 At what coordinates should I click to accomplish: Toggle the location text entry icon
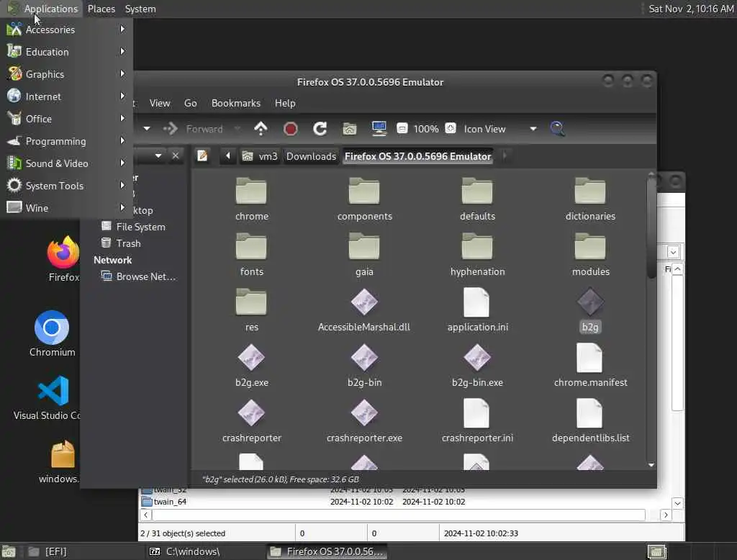[202, 155]
